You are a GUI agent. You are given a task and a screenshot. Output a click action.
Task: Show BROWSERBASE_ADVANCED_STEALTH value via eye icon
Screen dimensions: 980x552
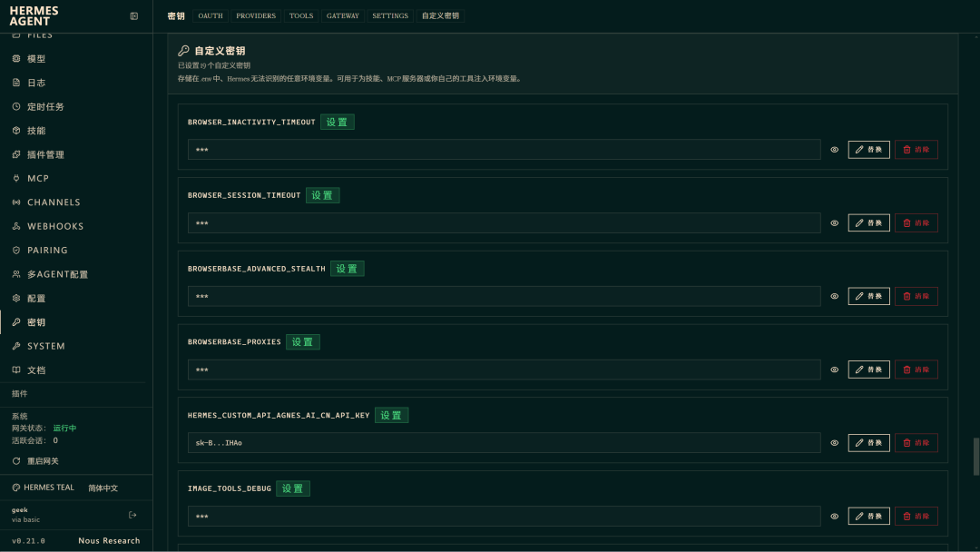(835, 296)
